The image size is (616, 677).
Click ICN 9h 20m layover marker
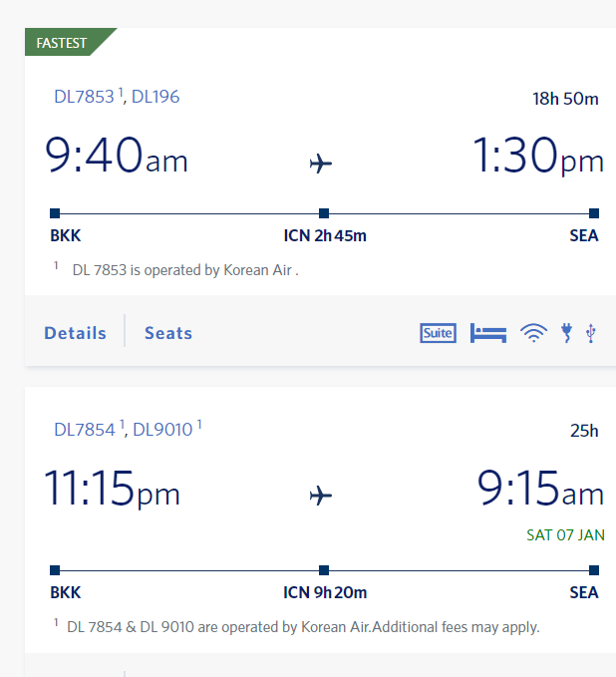click(325, 593)
